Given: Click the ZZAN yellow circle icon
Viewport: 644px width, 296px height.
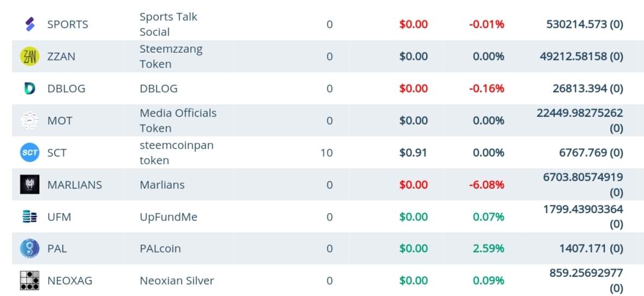Looking at the screenshot, I should [x=29, y=57].
